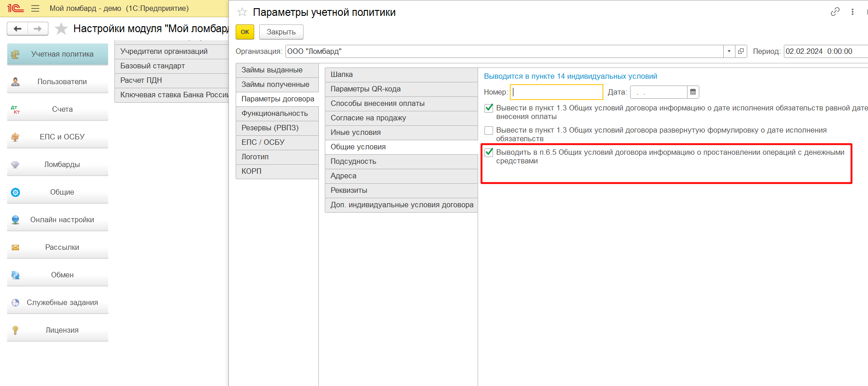Open Учредители организаций item
Viewport: 868px width, 386px height.
tap(171, 52)
